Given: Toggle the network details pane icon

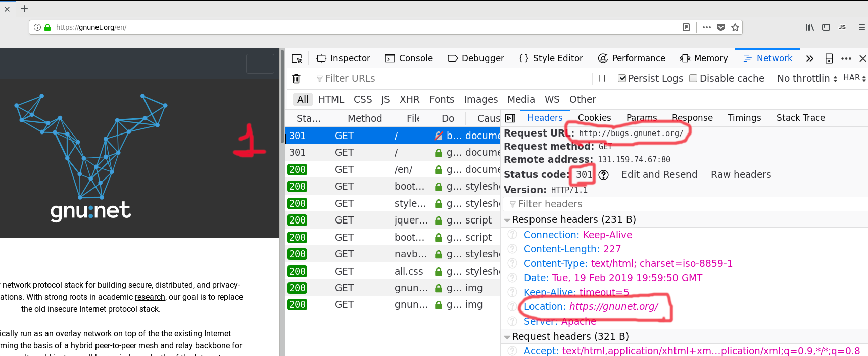Looking at the screenshot, I should pyautogui.click(x=510, y=118).
